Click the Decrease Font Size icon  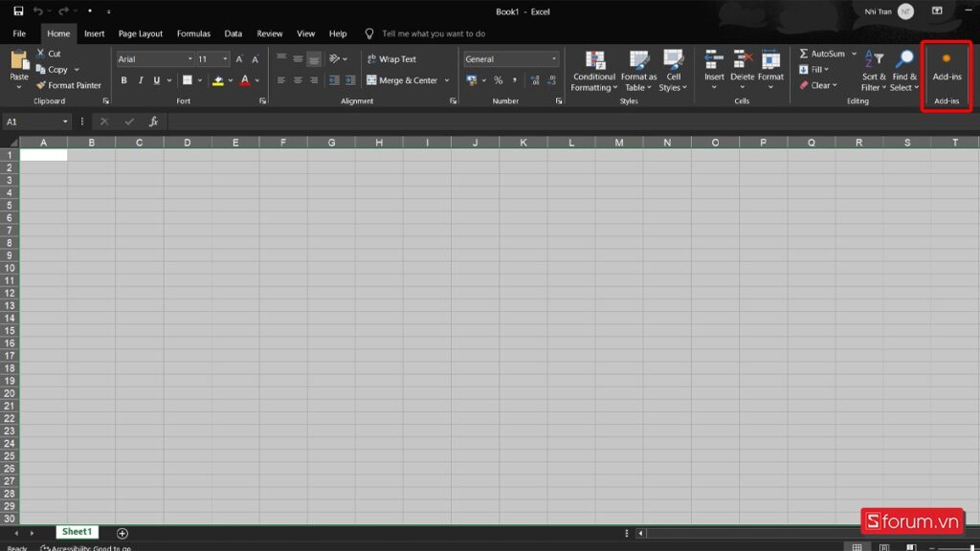click(x=255, y=58)
